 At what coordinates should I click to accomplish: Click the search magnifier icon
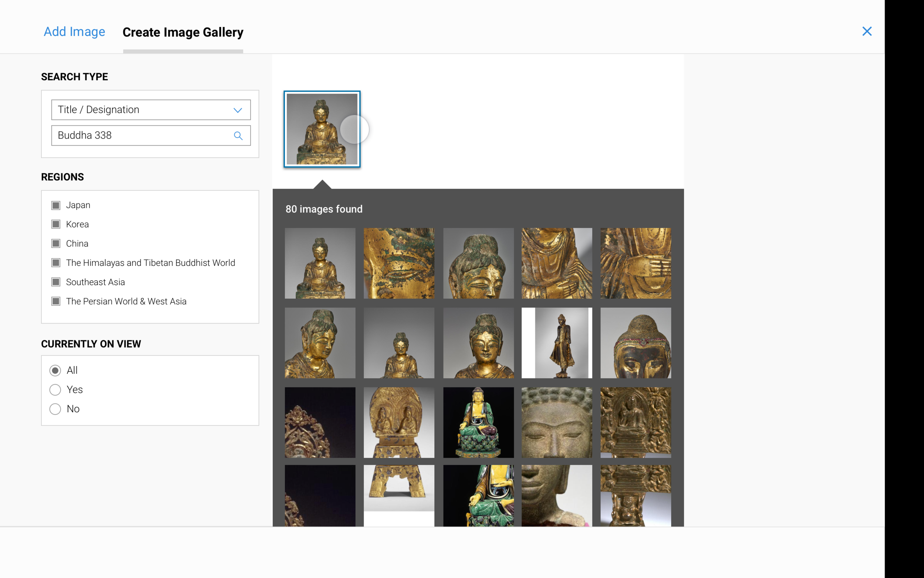pyautogui.click(x=238, y=135)
